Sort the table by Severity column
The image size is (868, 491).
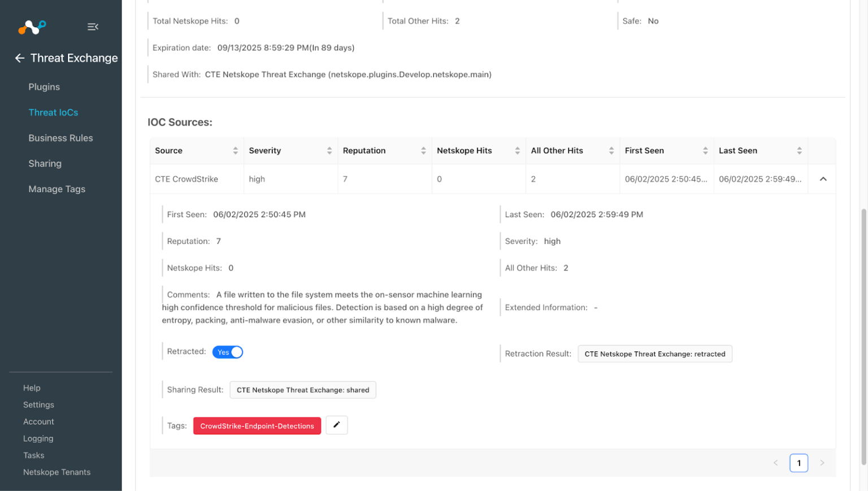coord(330,150)
